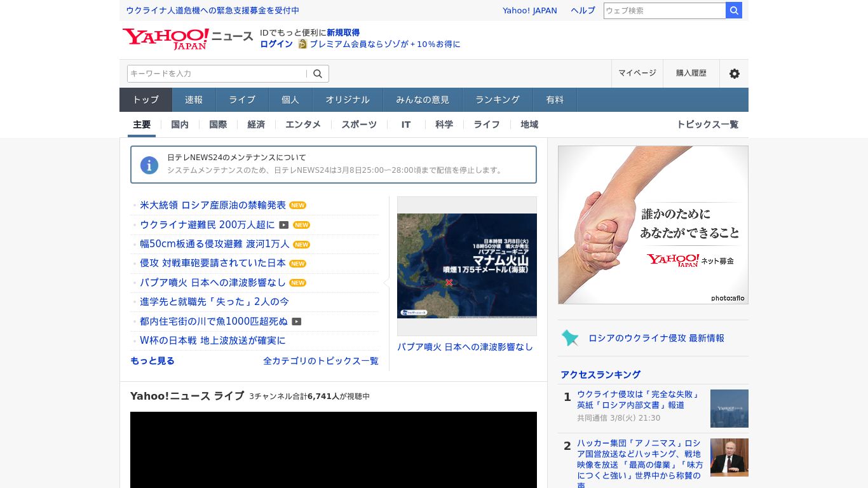
Task: Switch to the スポーツ category tab
Action: click(358, 125)
